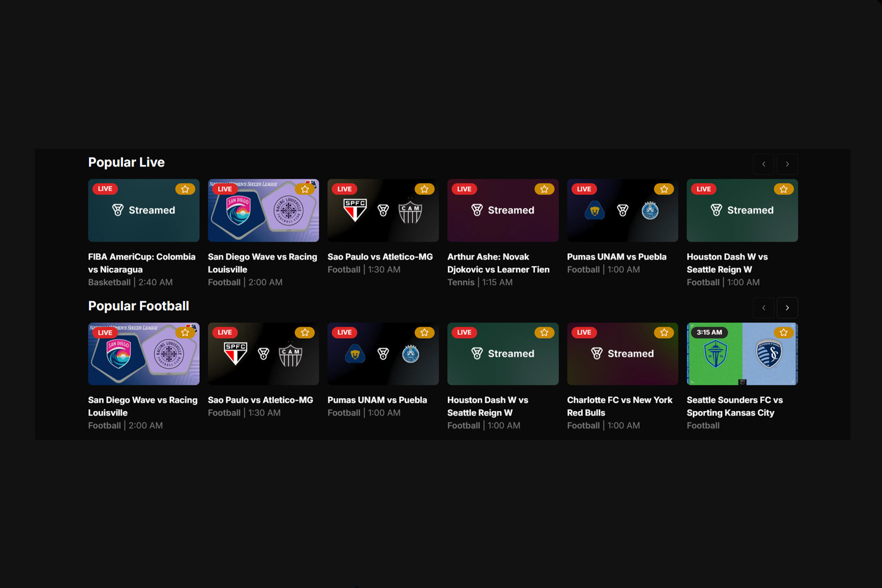
Task: Select the Popular Football section heading
Action: pos(138,305)
